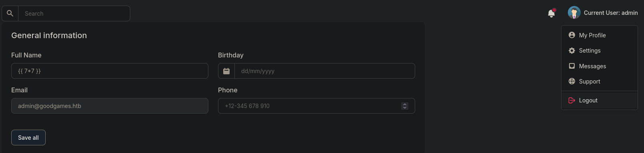This screenshot has height=153, width=644.
Task: Click the Support lifebuoy icon
Action: click(572, 81)
